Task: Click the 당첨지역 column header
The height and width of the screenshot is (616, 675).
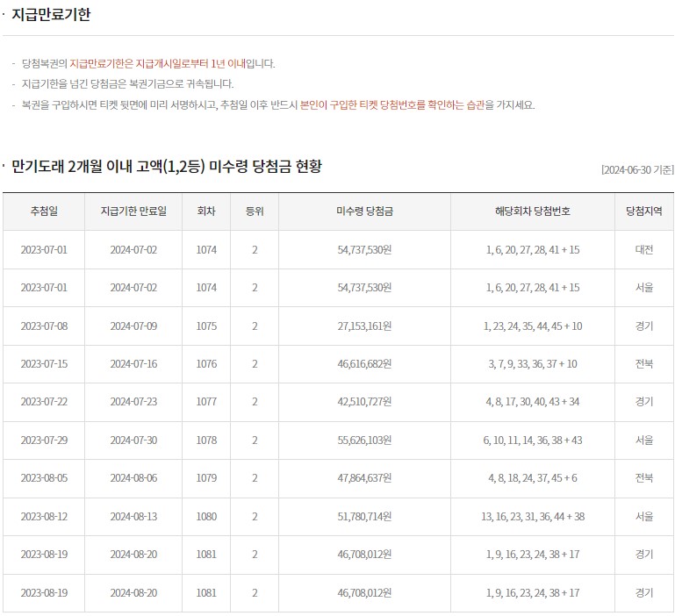Action: click(644, 211)
